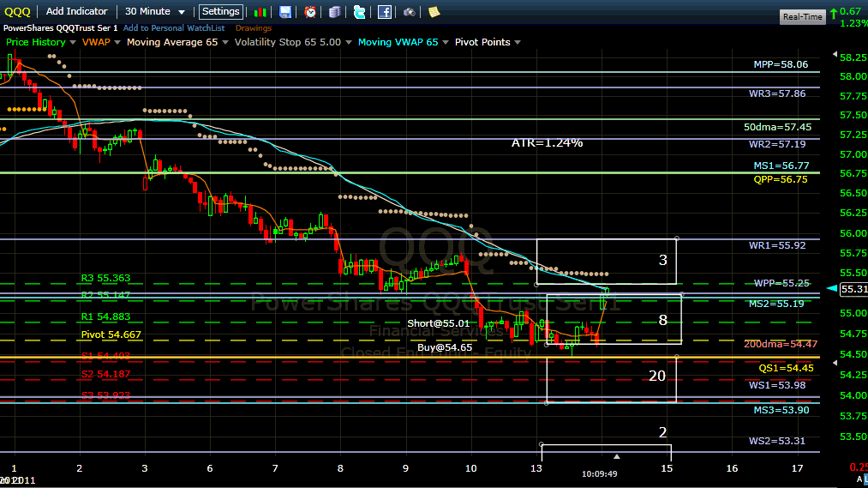Click the database stack icon in toolbar

pyautogui.click(x=334, y=12)
